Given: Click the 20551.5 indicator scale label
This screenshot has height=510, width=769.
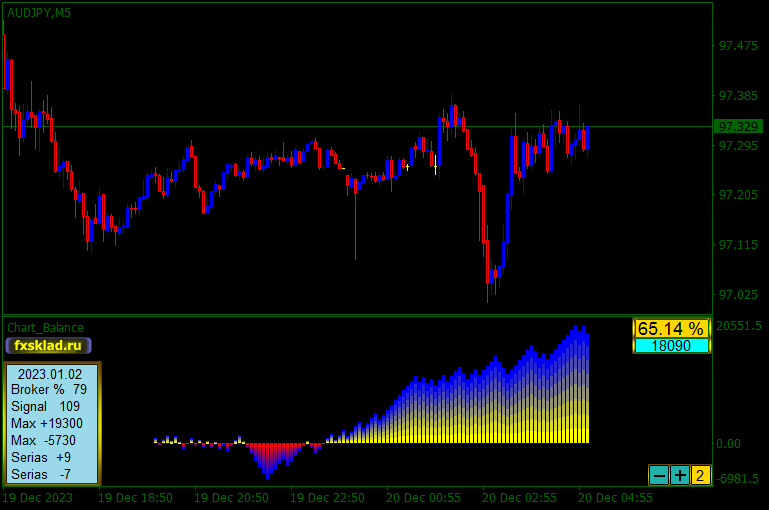Looking at the screenshot, I should (x=739, y=326).
